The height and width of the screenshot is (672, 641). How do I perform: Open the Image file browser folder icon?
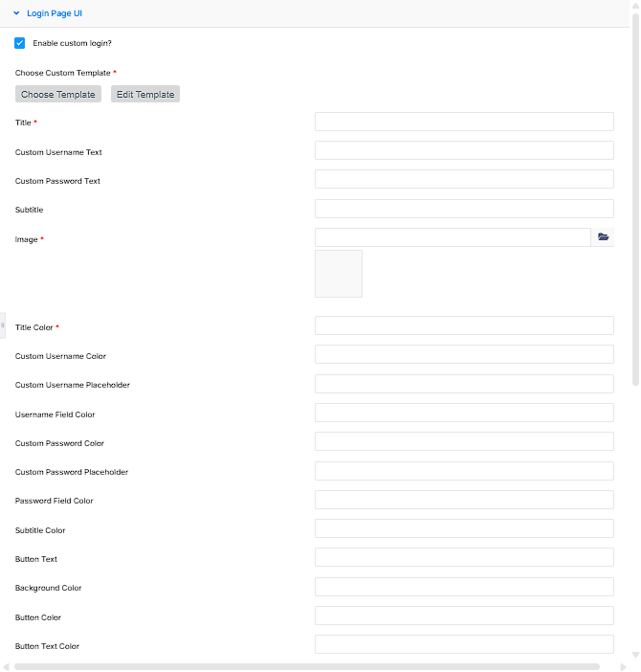tap(603, 237)
